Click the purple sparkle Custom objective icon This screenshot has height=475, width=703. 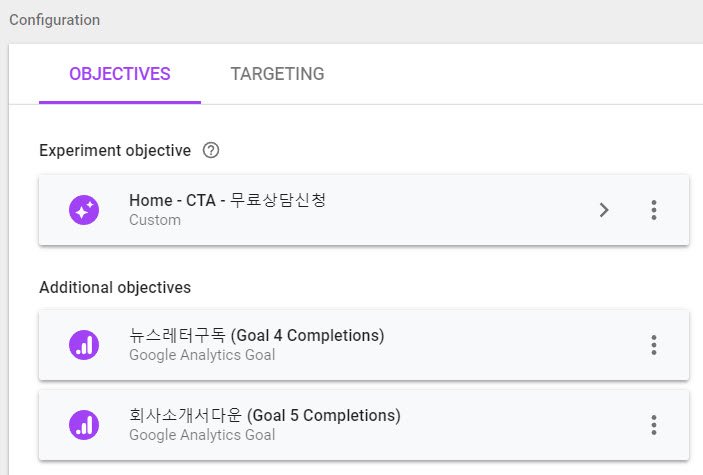coord(84,210)
